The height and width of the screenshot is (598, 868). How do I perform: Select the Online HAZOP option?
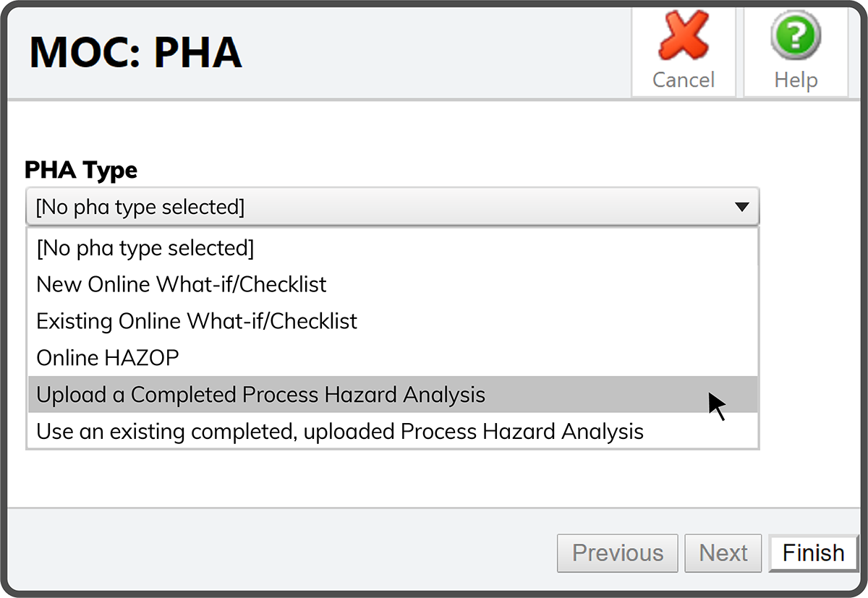point(107,357)
